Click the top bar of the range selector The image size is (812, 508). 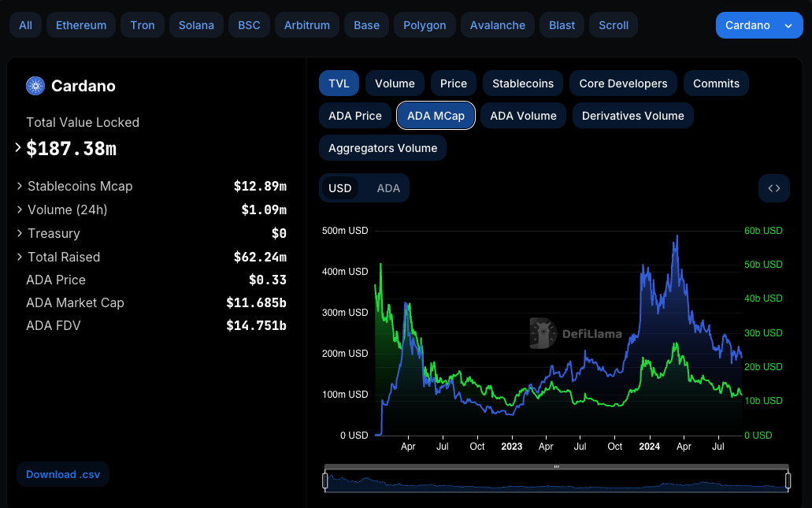557,466
